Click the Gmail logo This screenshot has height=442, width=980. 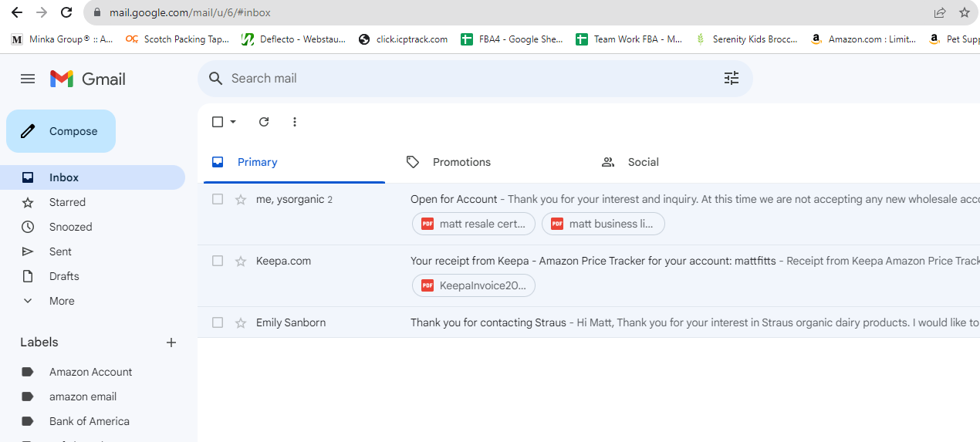pos(87,79)
